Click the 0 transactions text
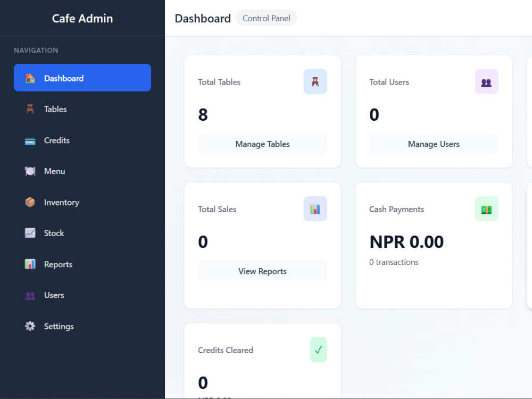Screen dimensions: 532x399 (x=394, y=262)
